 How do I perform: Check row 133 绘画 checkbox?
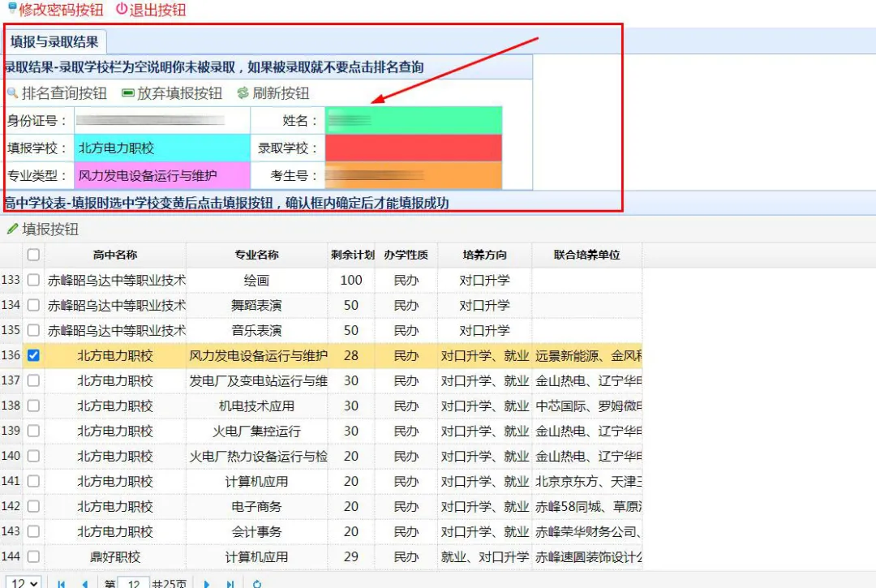tap(33, 280)
